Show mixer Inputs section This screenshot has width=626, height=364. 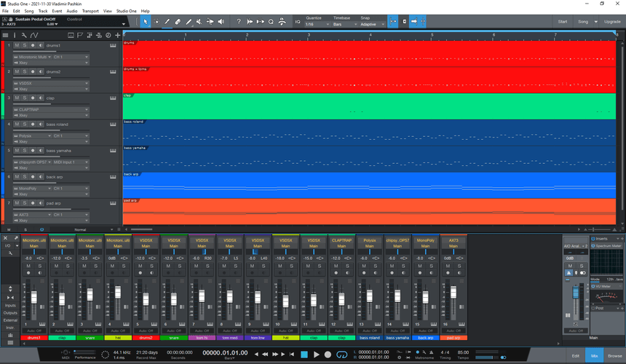[x=10, y=305]
